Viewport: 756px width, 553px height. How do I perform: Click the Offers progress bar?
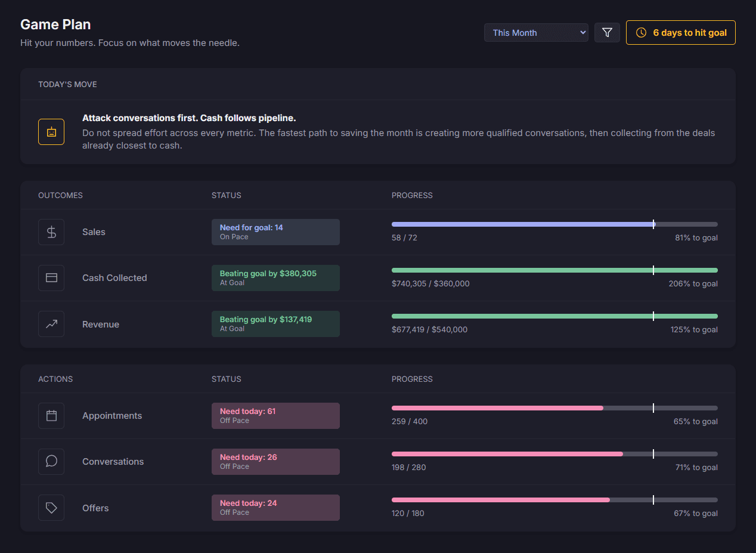pos(554,500)
